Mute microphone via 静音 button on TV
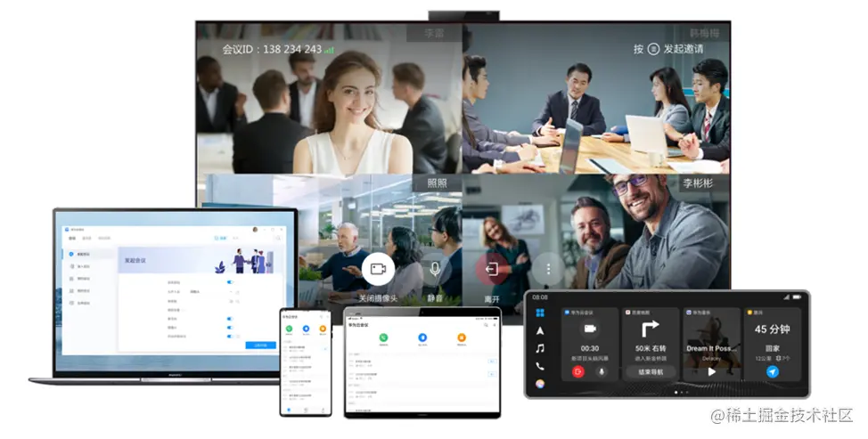This screenshot has width=868, height=439. pyautogui.click(x=435, y=269)
